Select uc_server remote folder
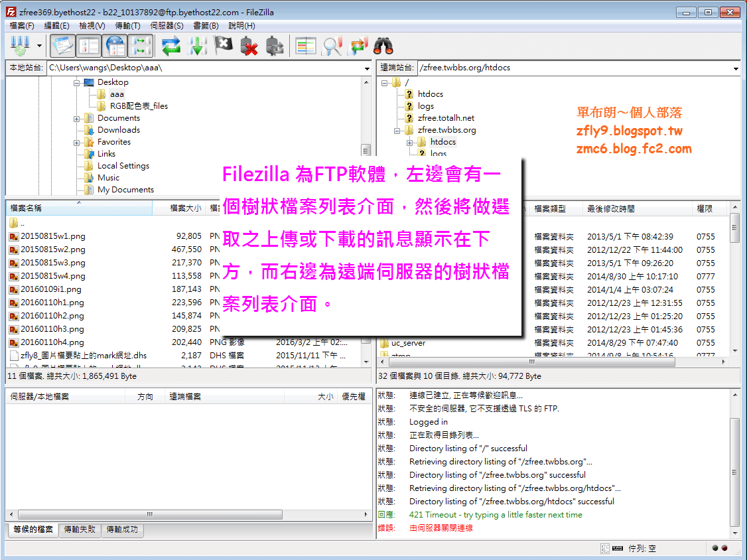The height and width of the screenshot is (560, 747). tap(408, 343)
